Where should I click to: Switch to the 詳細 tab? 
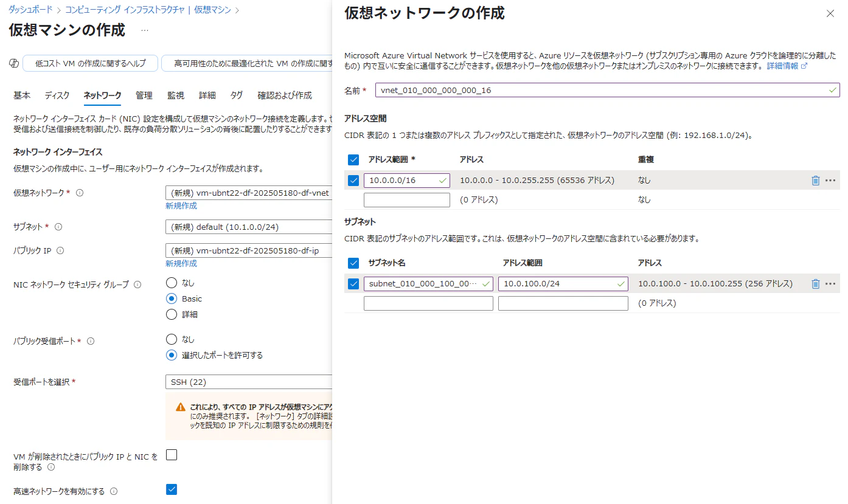(207, 95)
